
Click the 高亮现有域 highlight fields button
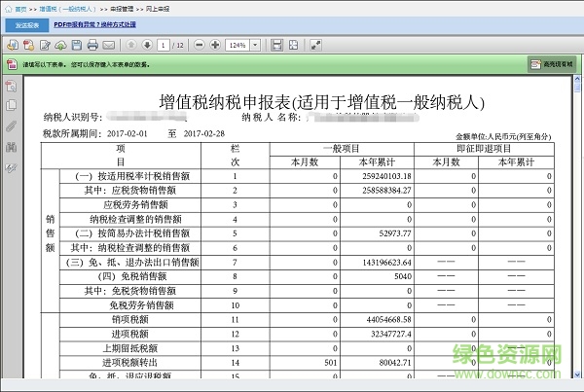[x=552, y=64]
